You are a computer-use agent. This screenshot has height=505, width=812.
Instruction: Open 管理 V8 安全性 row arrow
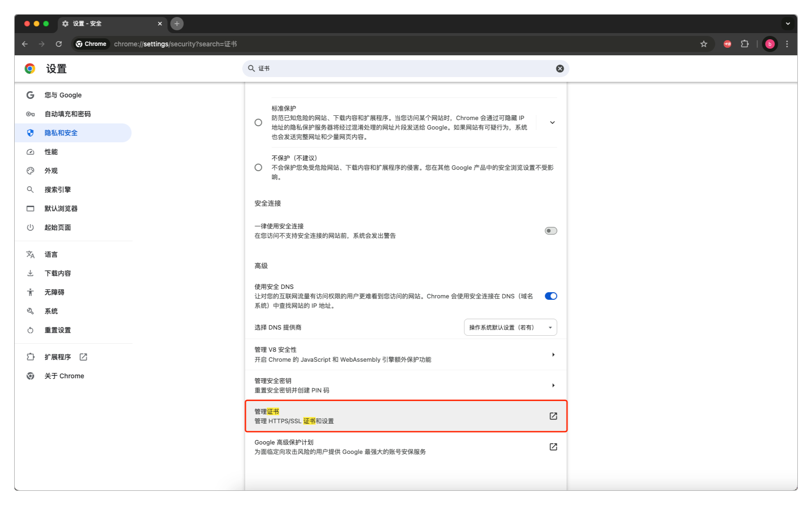click(x=553, y=355)
